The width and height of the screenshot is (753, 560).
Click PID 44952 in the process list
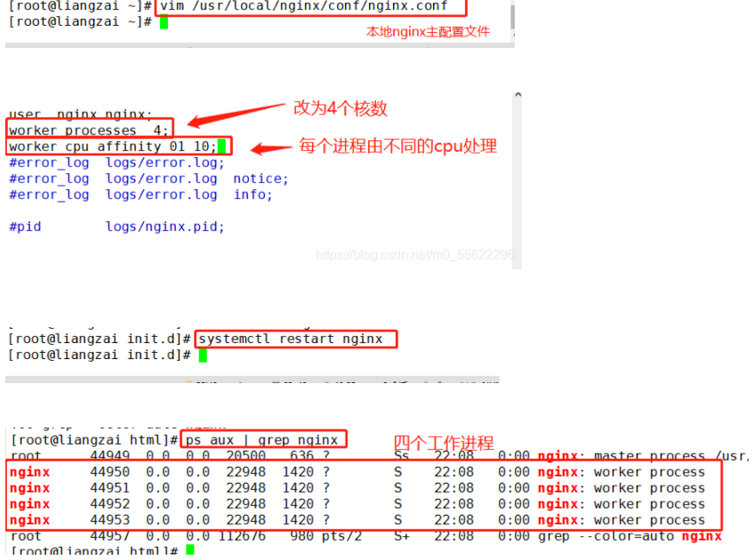109,504
